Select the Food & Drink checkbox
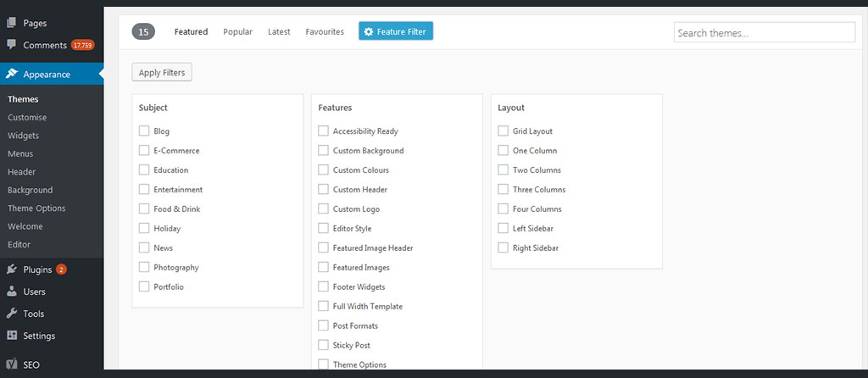The width and height of the screenshot is (868, 378). 144,208
